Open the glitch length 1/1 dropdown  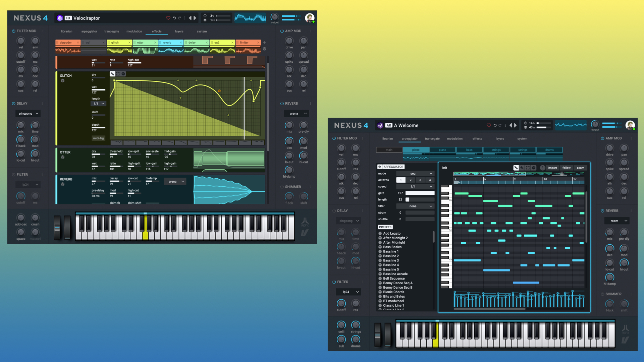99,104
